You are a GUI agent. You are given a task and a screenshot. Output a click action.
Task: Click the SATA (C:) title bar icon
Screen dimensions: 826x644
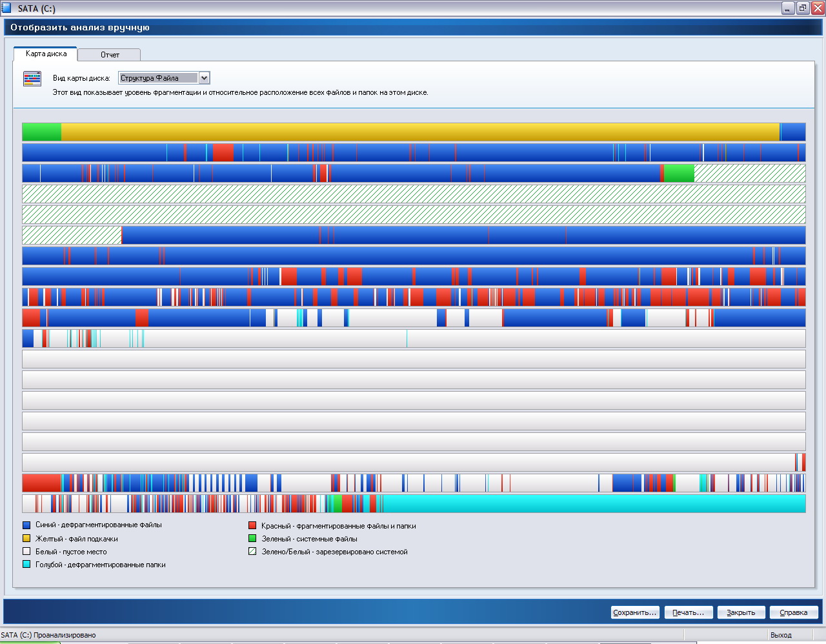7,8
